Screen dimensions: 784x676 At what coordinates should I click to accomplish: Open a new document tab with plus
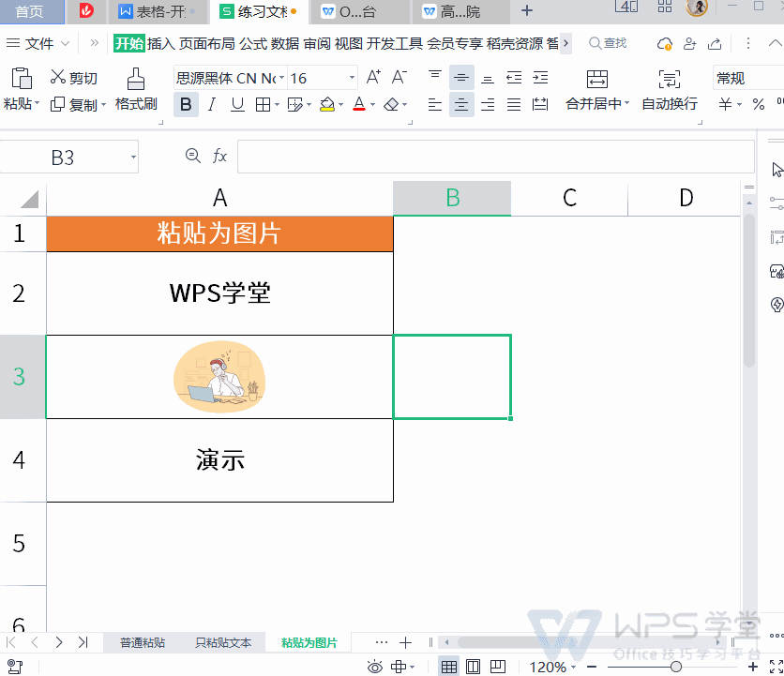pyautogui.click(x=526, y=10)
